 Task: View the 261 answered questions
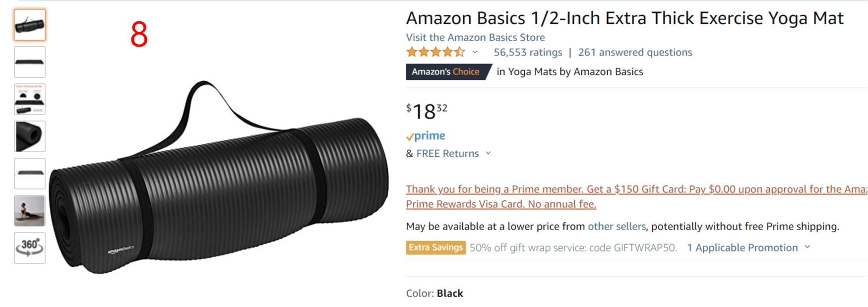pos(635,52)
